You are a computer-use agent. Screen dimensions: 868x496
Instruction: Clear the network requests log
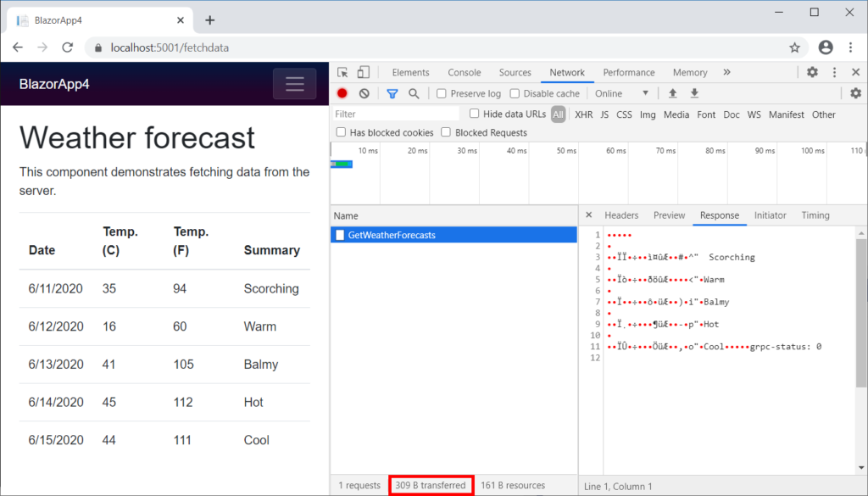pyautogui.click(x=363, y=93)
